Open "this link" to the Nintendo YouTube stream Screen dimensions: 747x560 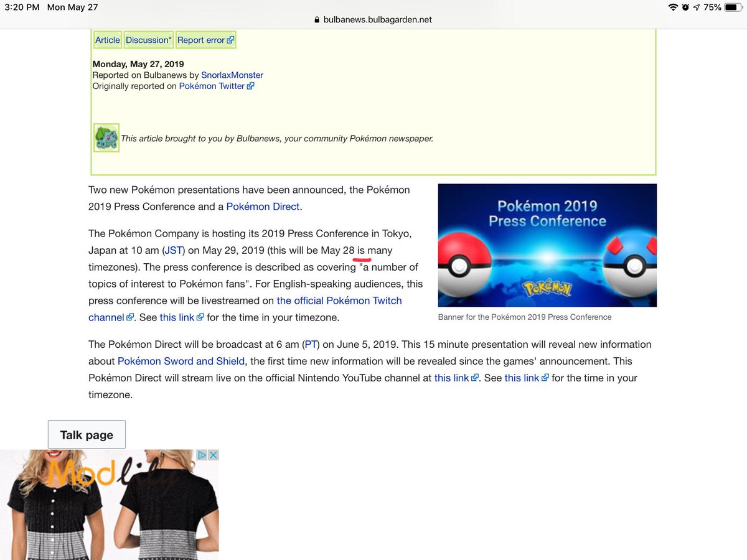pyautogui.click(x=456, y=378)
